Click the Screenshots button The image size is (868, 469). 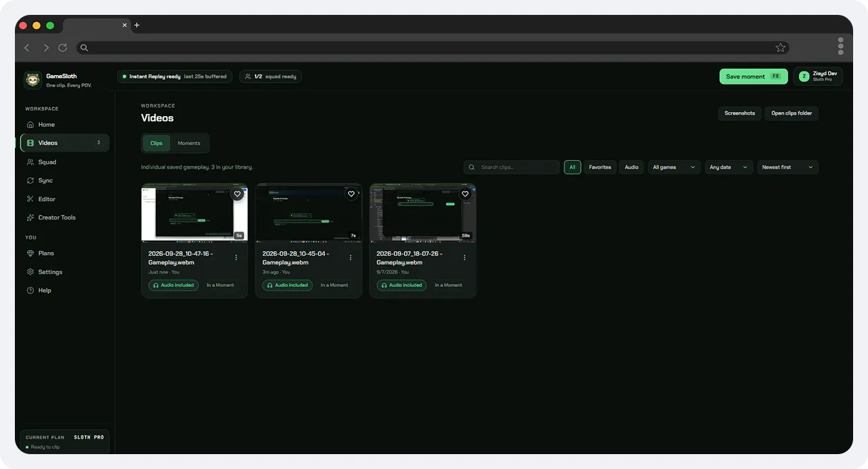coord(740,113)
